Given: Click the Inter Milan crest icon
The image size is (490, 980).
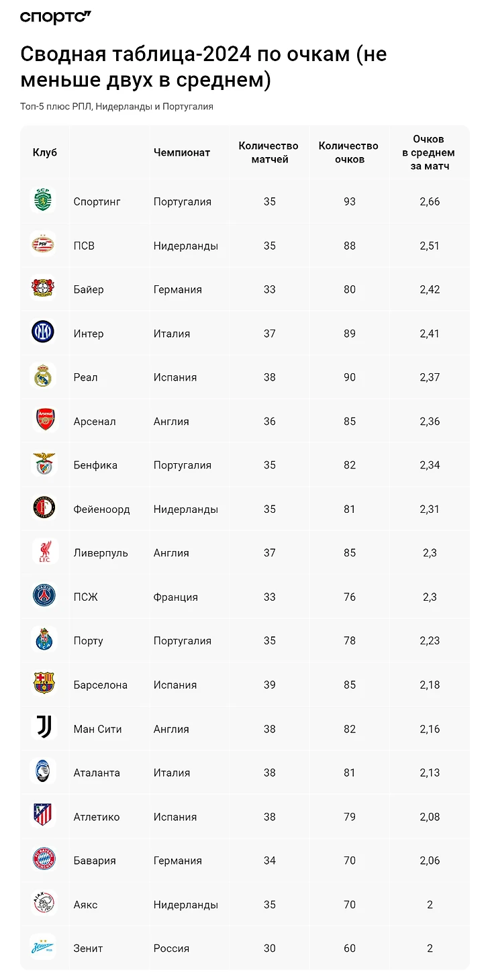Looking at the screenshot, I should point(44,333).
